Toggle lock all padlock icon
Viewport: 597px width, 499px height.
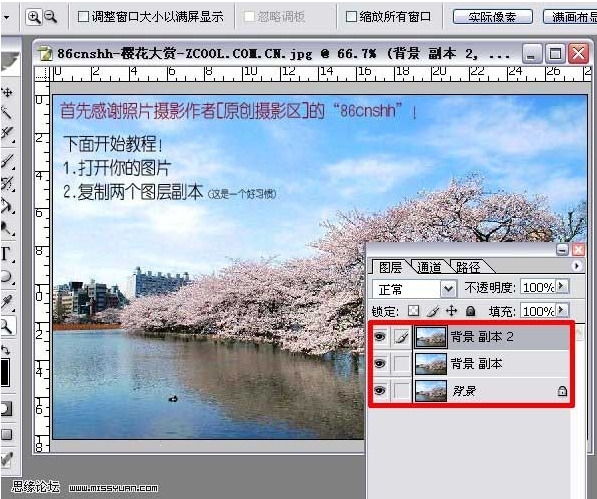[x=471, y=311]
